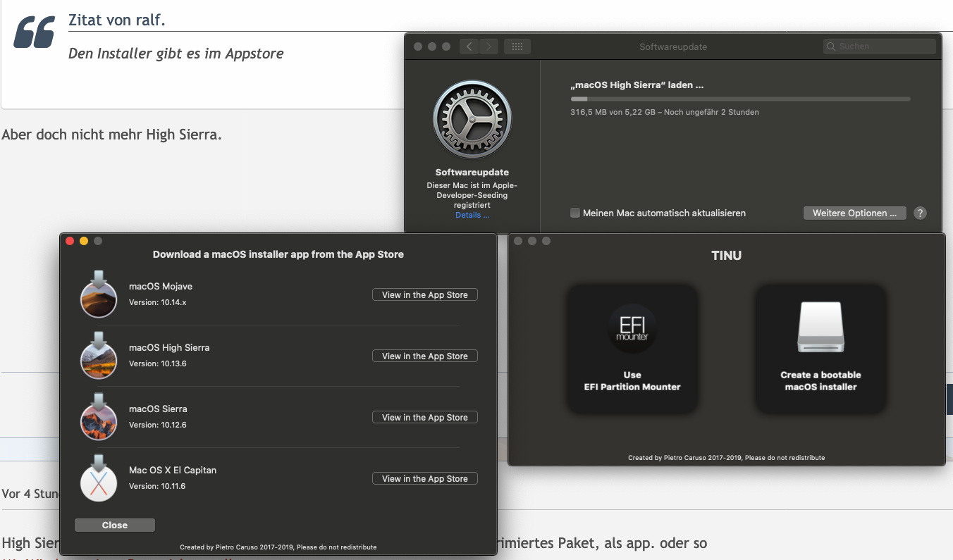The width and height of the screenshot is (953, 560).
Task: Click the drive icon for bootable installer
Action: pyautogui.click(x=820, y=328)
